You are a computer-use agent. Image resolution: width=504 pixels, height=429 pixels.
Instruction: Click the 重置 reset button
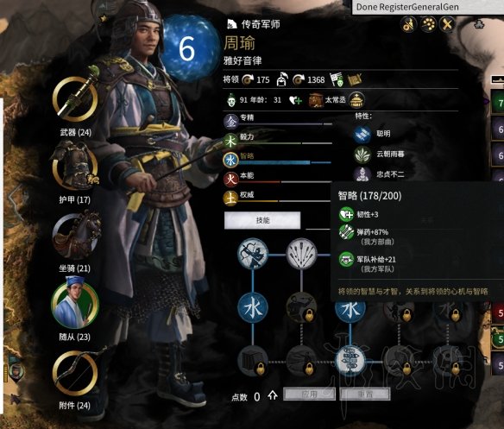coord(365,394)
